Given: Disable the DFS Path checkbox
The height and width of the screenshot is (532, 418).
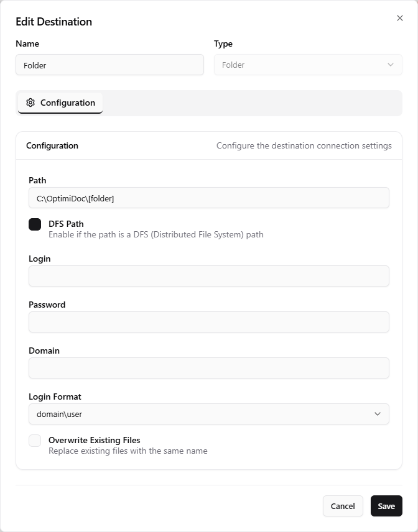Looking at the screenshot, I should point(35,224).
